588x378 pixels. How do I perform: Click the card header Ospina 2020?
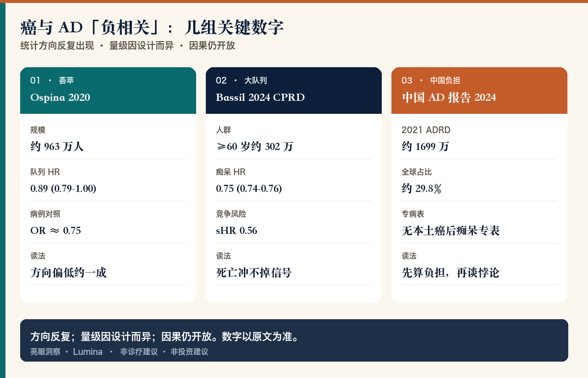click(x=60, y=97)
